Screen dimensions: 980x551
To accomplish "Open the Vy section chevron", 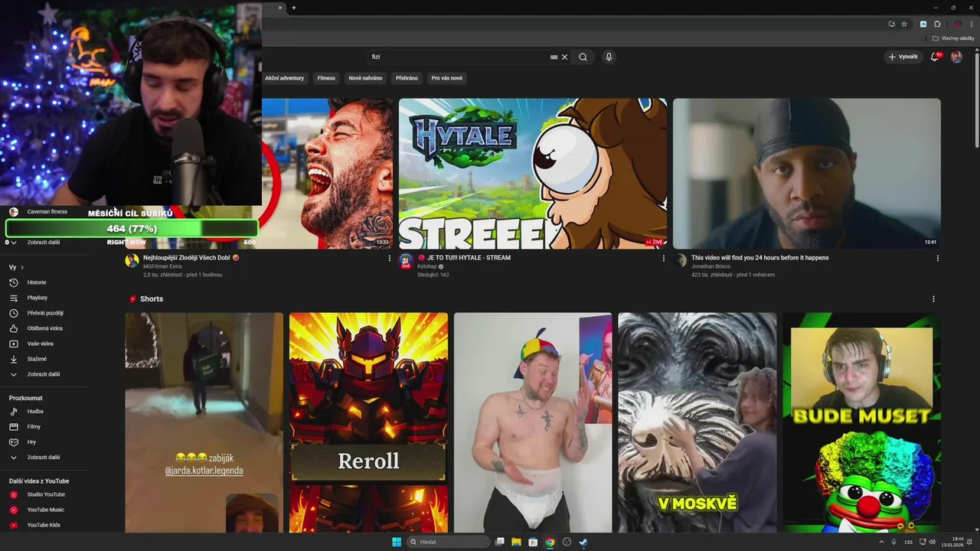I will [22, 267].
